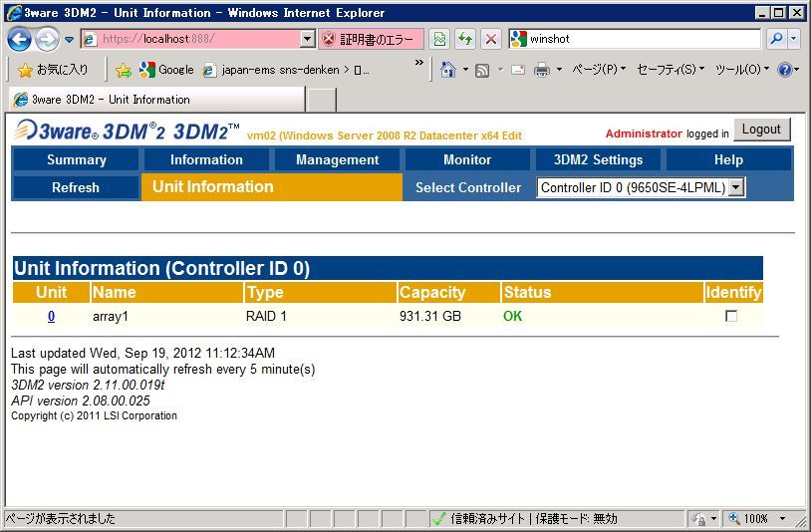The width and height of the screenshot is (811, 532).
Task: Open the Summary navigation tab
Action: [x=76, y=159]
